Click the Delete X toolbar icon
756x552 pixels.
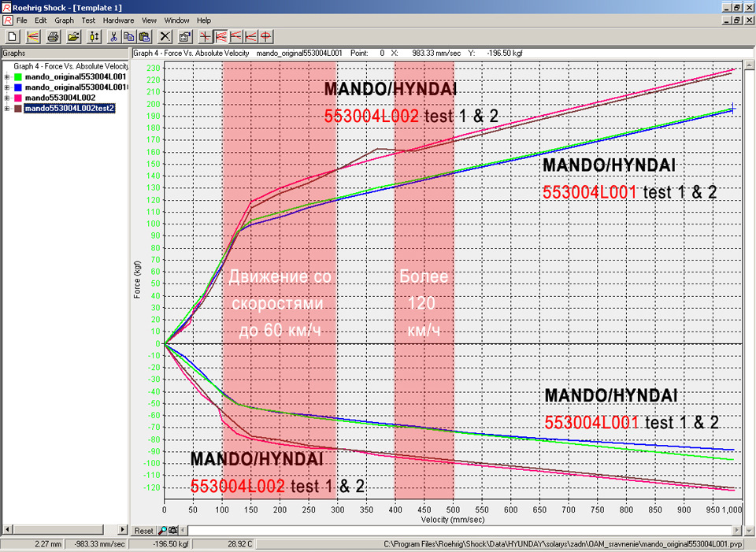[x=165, y=37]
